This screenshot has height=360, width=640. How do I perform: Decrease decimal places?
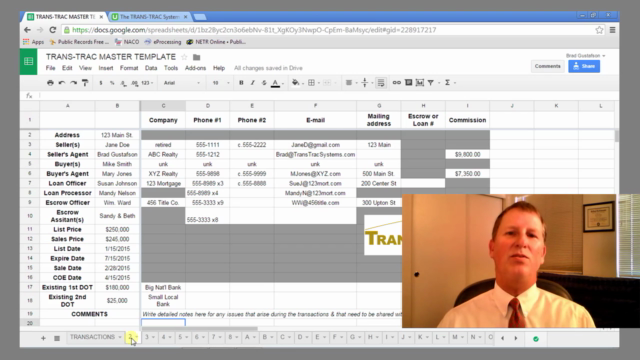[x=123, y=83]
